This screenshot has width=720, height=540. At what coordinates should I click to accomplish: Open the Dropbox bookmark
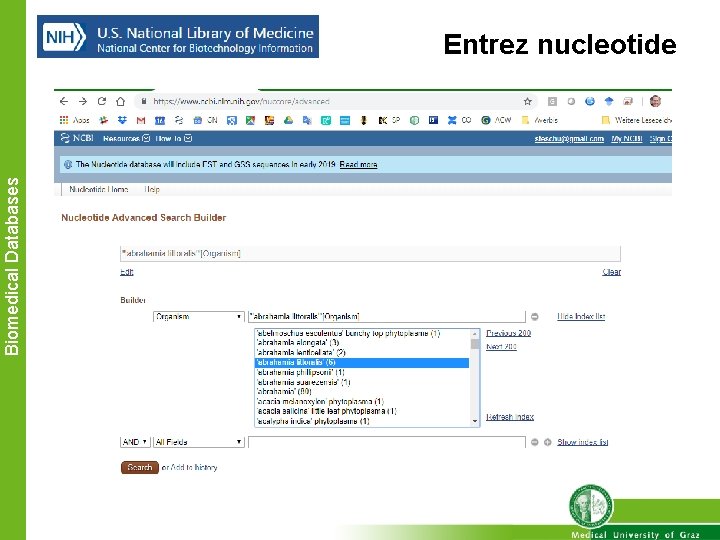coord(122,120)
